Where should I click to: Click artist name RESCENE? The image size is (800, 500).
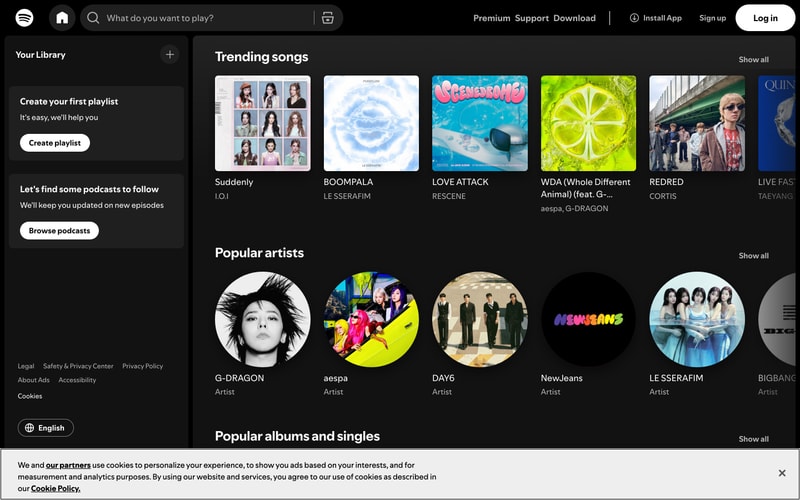449,196
